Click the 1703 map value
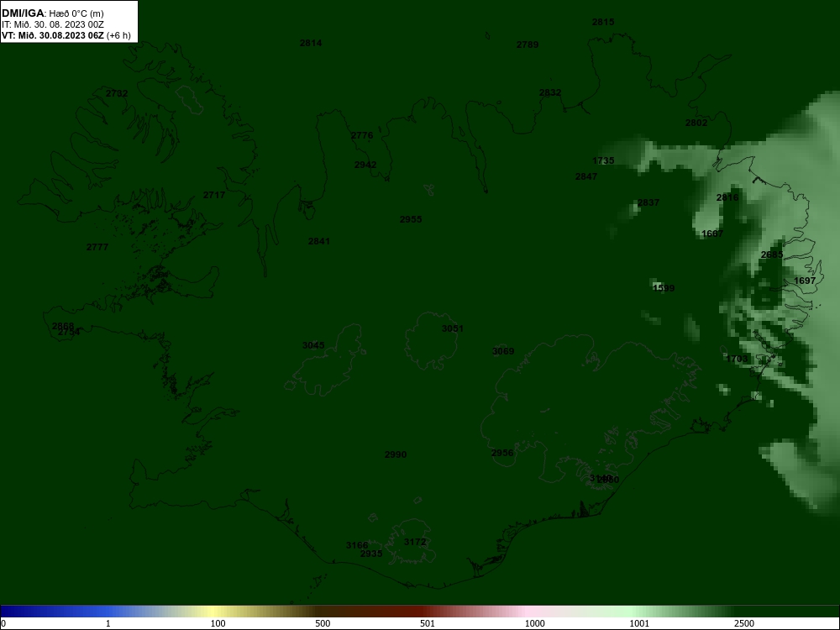Image resolution: width=840 pixels, height=630 pixels. tap(738, 359)
